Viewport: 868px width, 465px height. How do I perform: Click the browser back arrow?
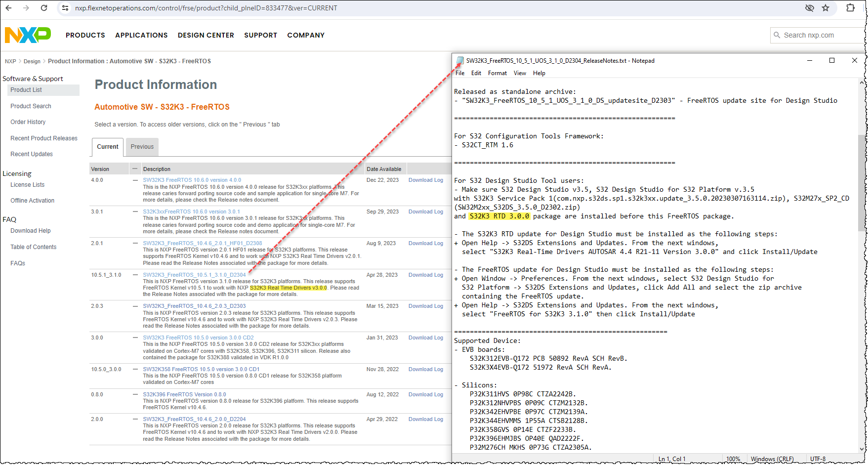tap(8, 8)
